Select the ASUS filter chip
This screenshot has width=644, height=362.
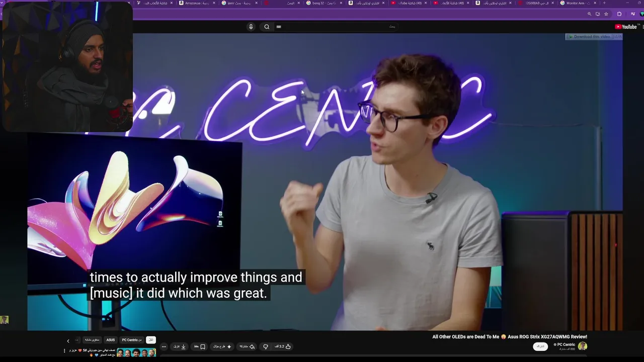[110, 340]
